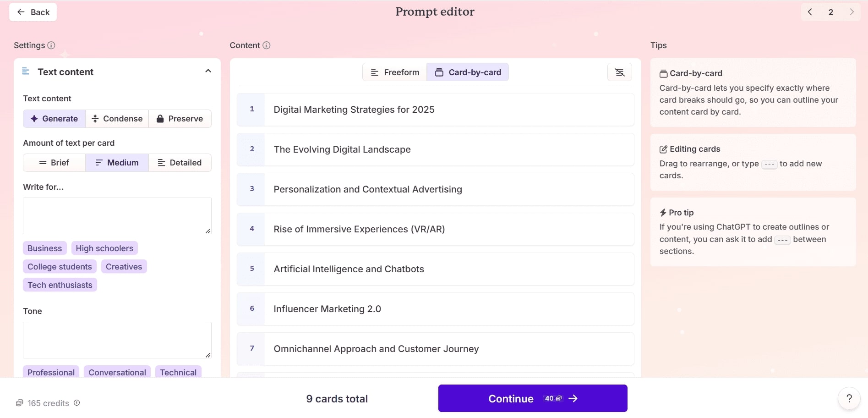Click the right arrow to view next page

852,12
